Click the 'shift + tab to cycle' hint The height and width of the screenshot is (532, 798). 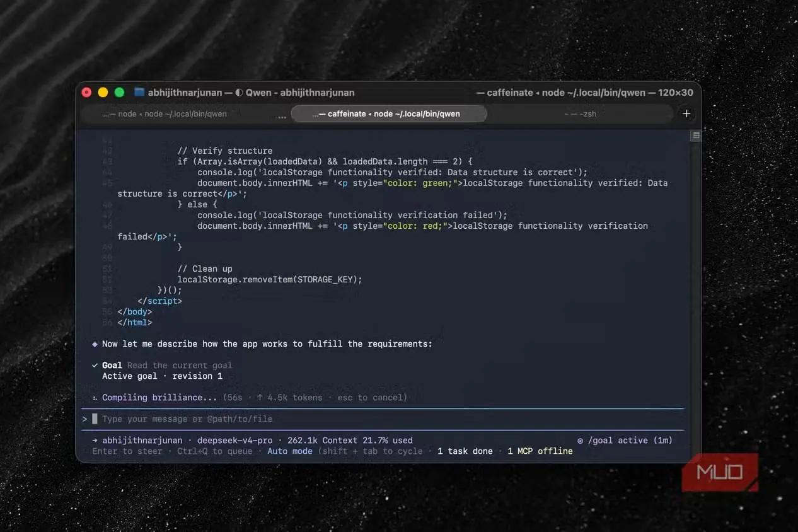(370, 451)
